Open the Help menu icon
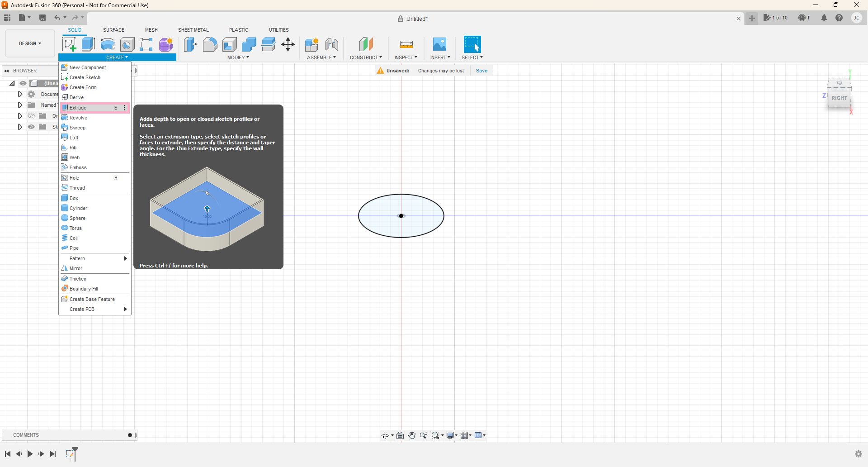868x467 pixels. [839, 18]
